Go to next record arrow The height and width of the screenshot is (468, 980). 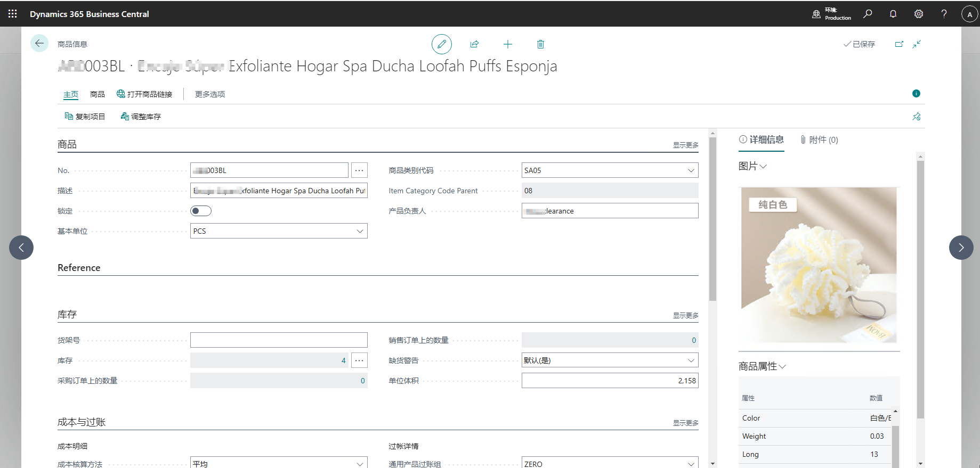961,248
